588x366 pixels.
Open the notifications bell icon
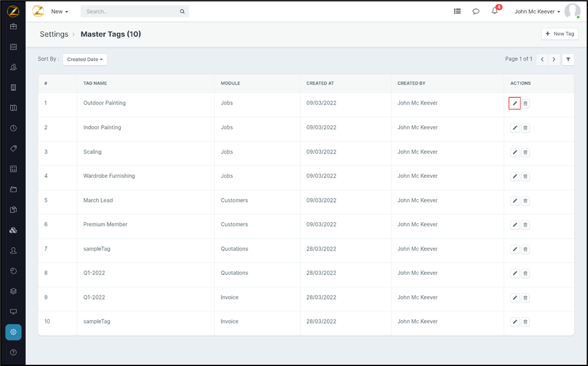tap(495, 12)
